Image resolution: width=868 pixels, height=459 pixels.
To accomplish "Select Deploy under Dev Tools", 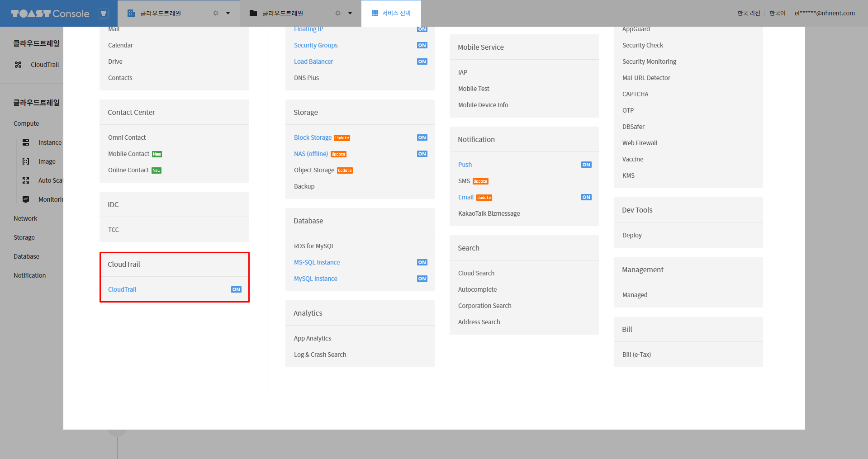I will coord(632,235).
